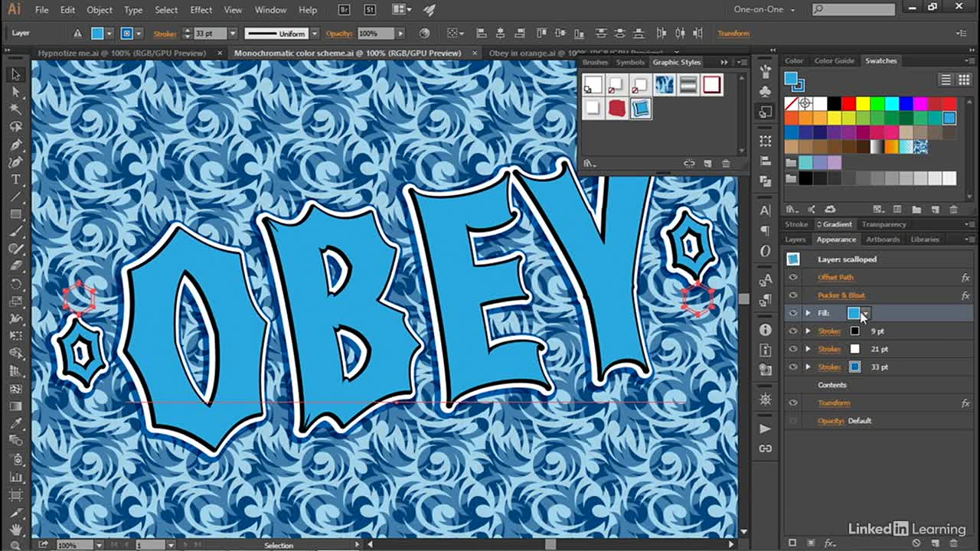Select the red graphic style thumbnail

point(617,109)
